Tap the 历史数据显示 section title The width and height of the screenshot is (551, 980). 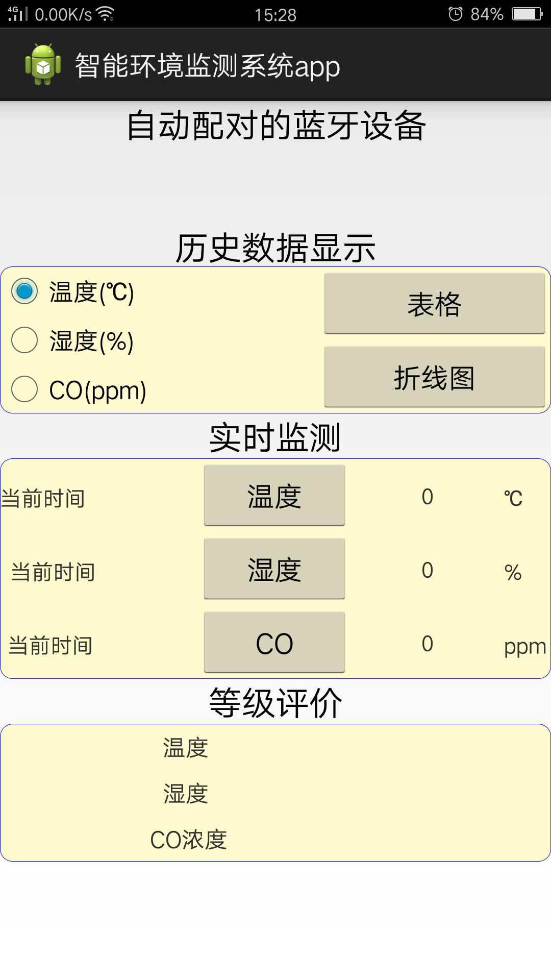[275, 249]
